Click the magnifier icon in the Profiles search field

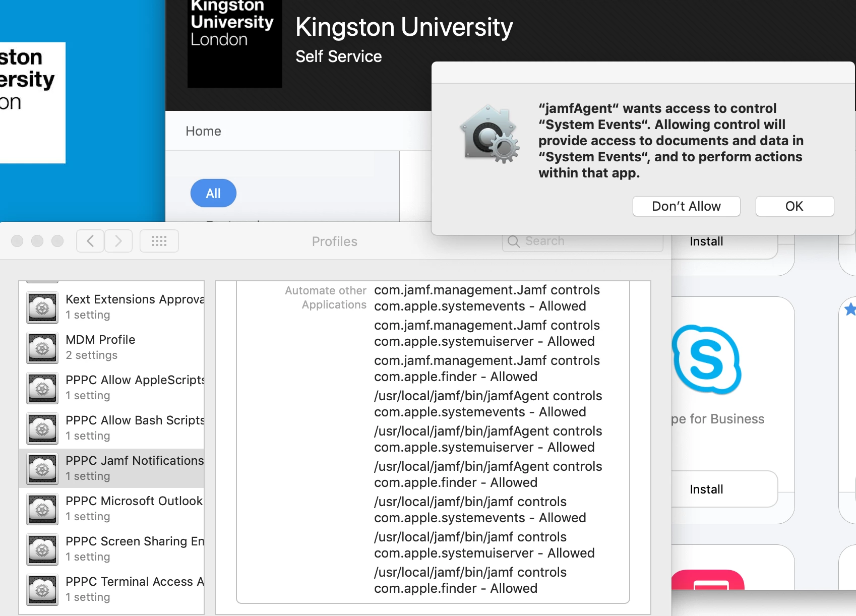coord(513,241)
